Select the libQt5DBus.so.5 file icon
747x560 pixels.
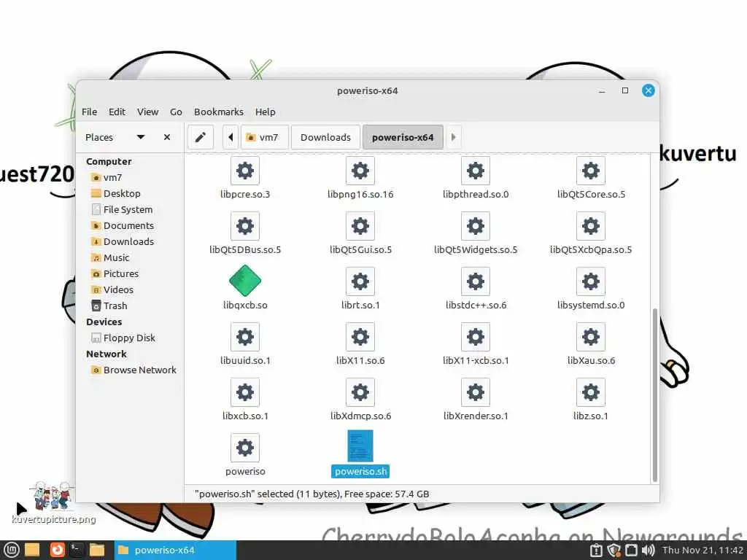click(x=245, y=226)
